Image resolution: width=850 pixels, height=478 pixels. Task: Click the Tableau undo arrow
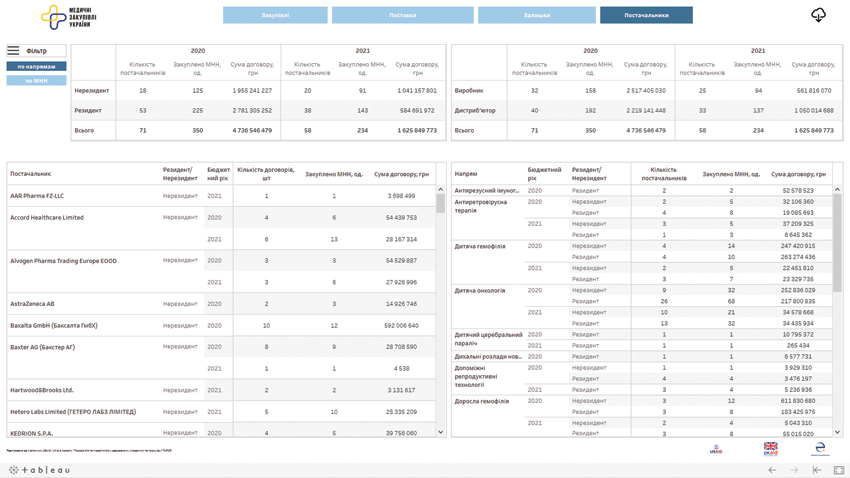click(x=772, y=470)
